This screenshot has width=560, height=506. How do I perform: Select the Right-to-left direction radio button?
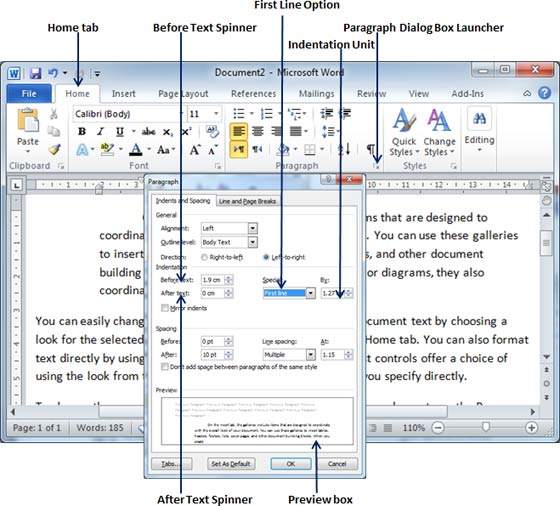tap(204, 257)
